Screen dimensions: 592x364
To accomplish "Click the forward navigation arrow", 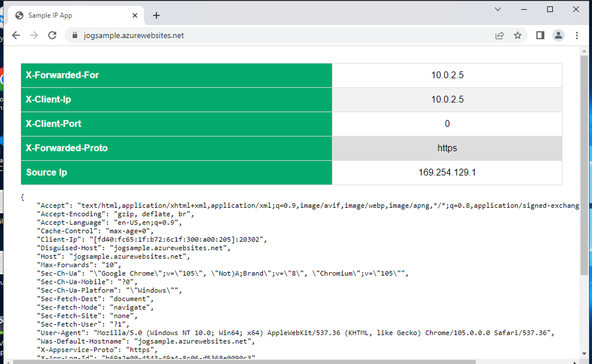I will 34,35.
